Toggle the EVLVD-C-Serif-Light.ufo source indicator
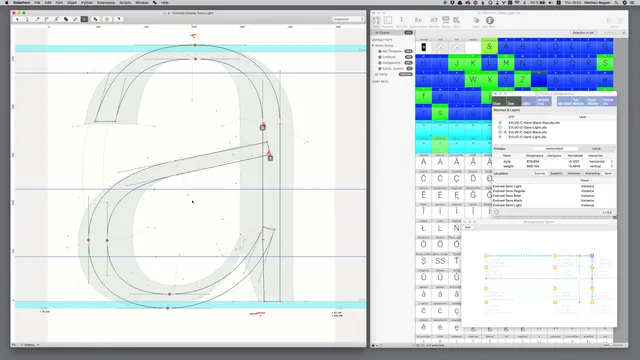This screenshot has height=360, width=640. [500, 137]
